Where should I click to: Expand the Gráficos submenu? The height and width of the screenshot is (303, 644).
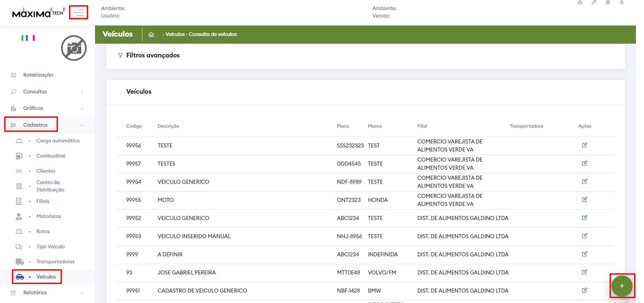33,108
